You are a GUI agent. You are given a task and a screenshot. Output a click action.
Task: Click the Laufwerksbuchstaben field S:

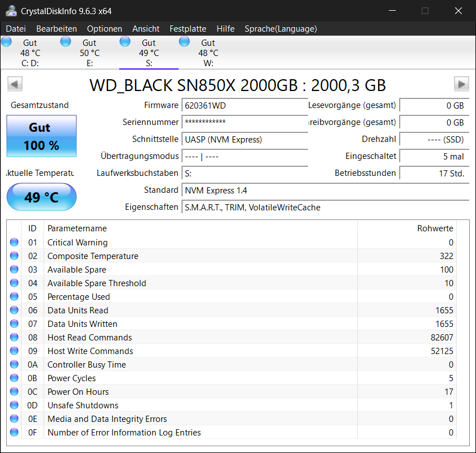pos(245,174)
